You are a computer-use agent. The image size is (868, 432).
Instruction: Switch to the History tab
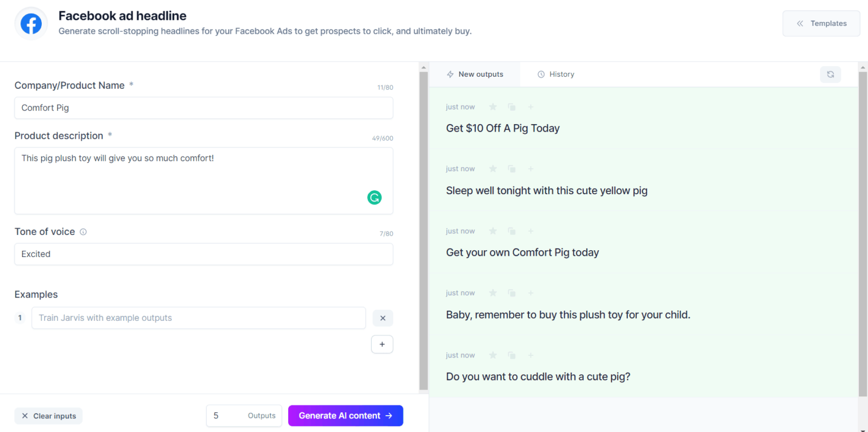555,74
